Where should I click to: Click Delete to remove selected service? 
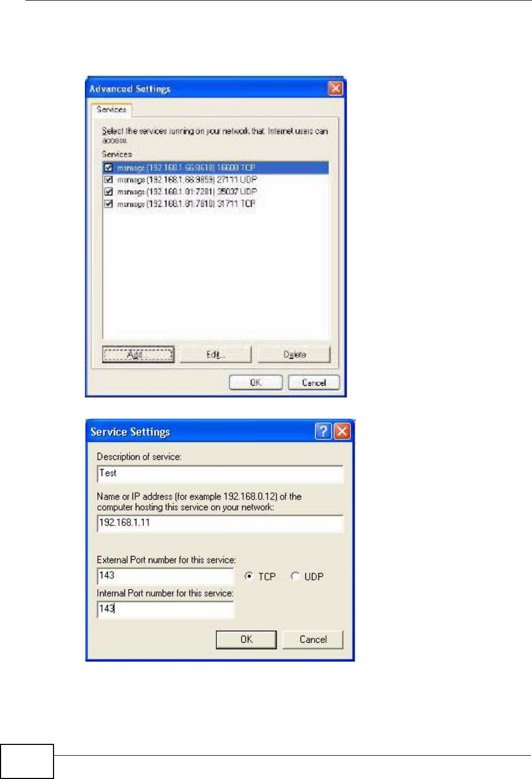pos(294,354)
